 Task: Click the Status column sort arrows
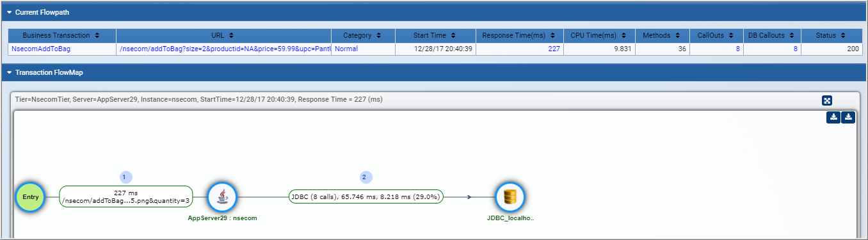pyautogui.click(x=843, y=36)
